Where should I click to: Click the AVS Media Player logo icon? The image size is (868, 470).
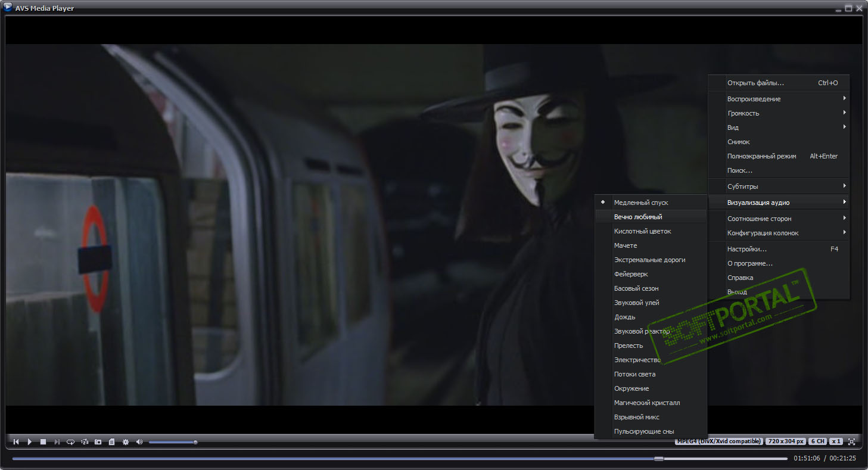click(x=7, y=7)
